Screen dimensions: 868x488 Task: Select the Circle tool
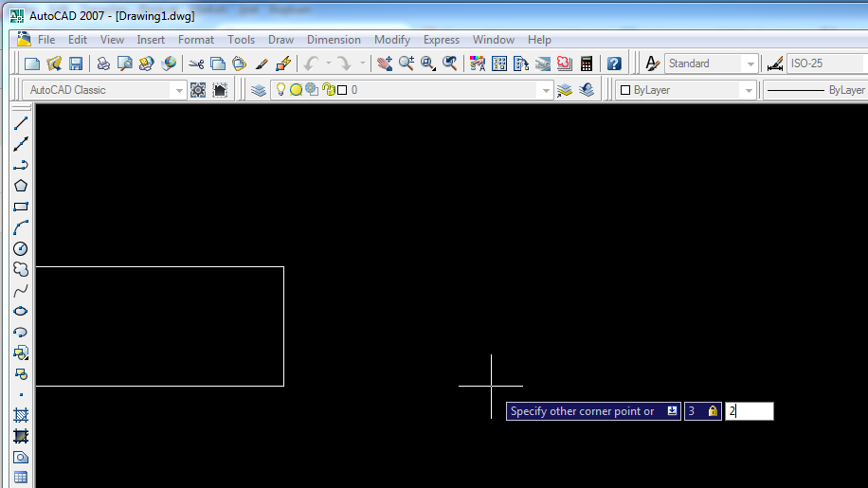click(x=21, y=248)
